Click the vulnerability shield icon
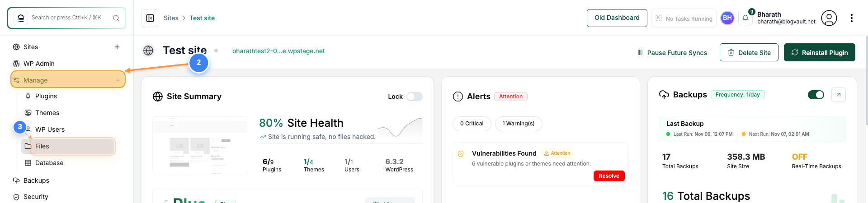The image size is (868, 203). (461, 154)
